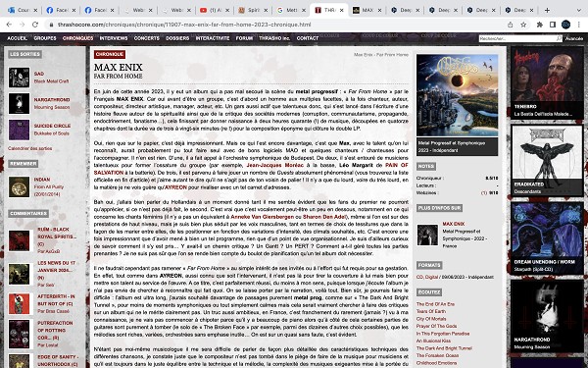The width and height of the screenshot is (588, 368).
Task: Open the INTERACTIVITE menu item
Action: (213, 38)
